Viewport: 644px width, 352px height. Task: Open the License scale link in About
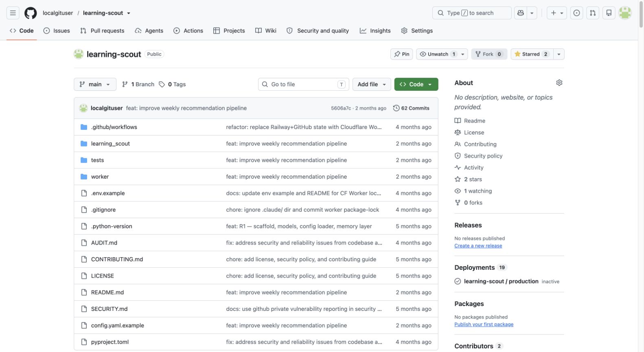point(469,133)
